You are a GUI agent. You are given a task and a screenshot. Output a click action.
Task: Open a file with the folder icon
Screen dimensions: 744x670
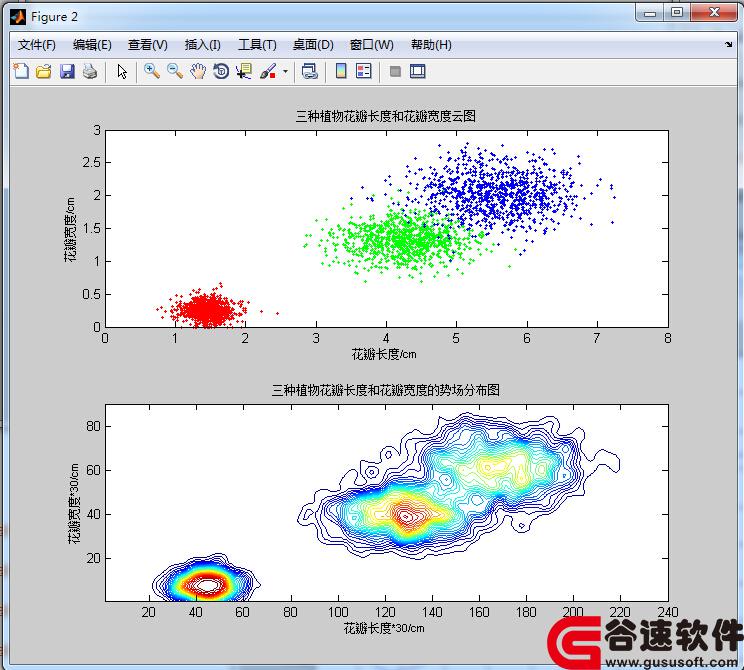44,72
